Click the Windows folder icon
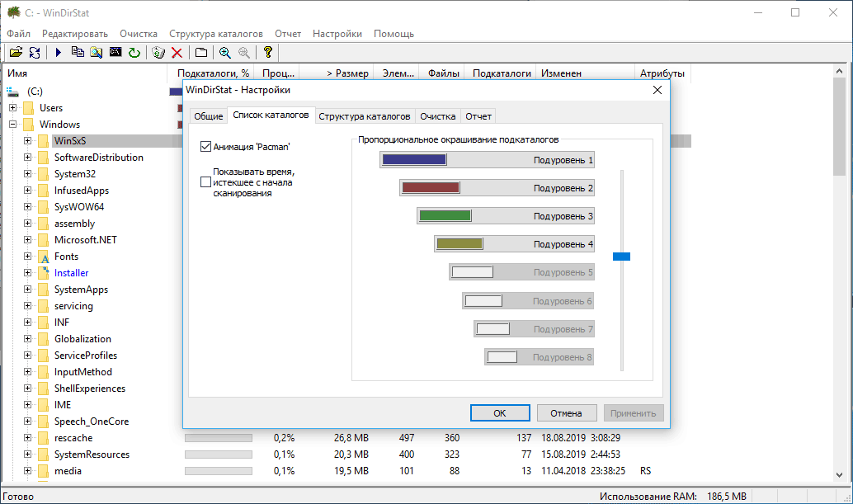The image size is (853, 504). click(x=29, y=125)
